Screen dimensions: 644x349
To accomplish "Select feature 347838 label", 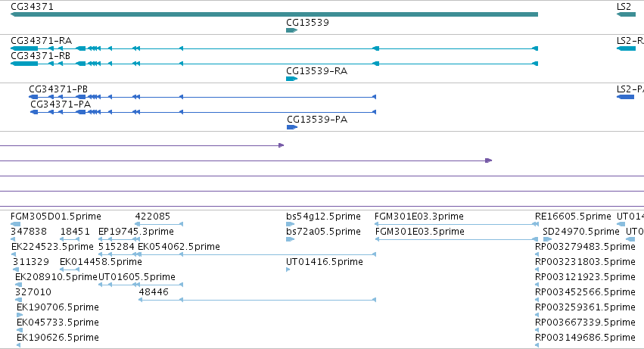I will click(29, 232).
